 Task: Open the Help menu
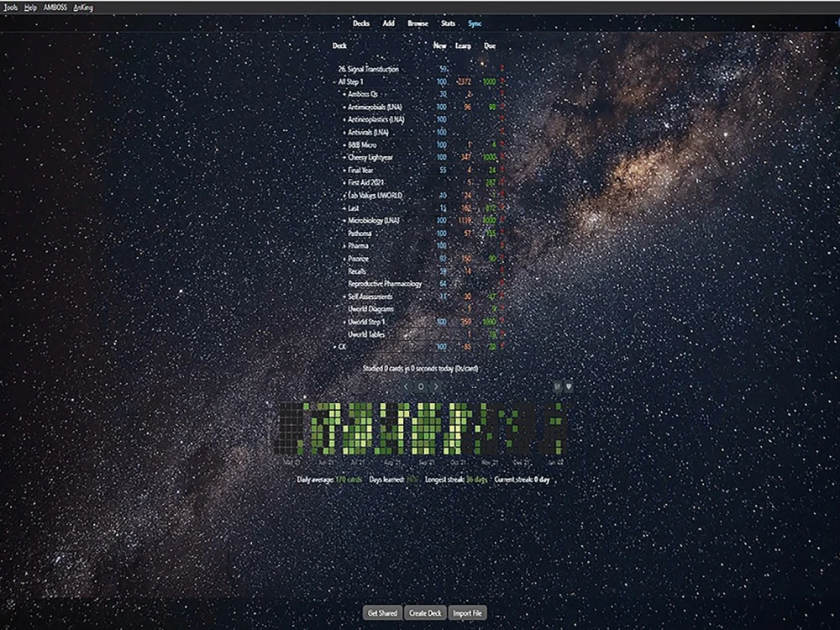click(30, 8)
